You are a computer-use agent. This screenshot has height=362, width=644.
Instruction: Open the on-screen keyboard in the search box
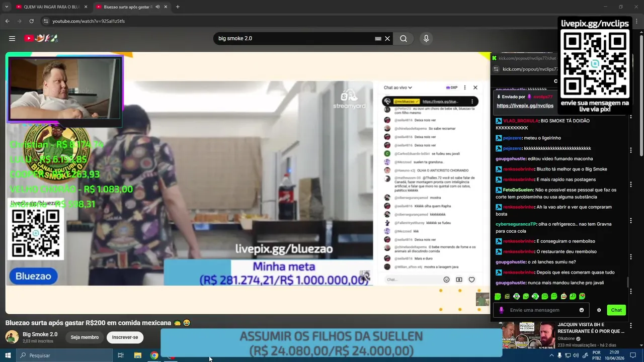tap(378, 39)
